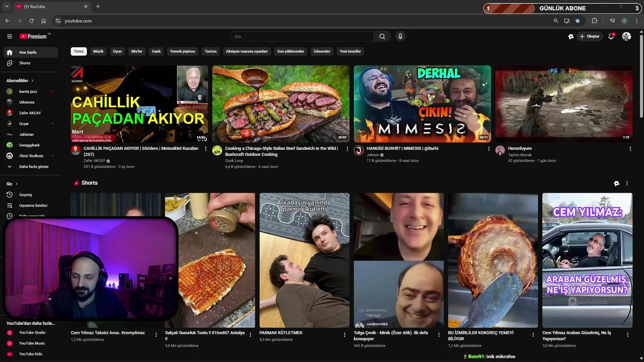Play Italian Beef Sandwich thumbnail

281,104
